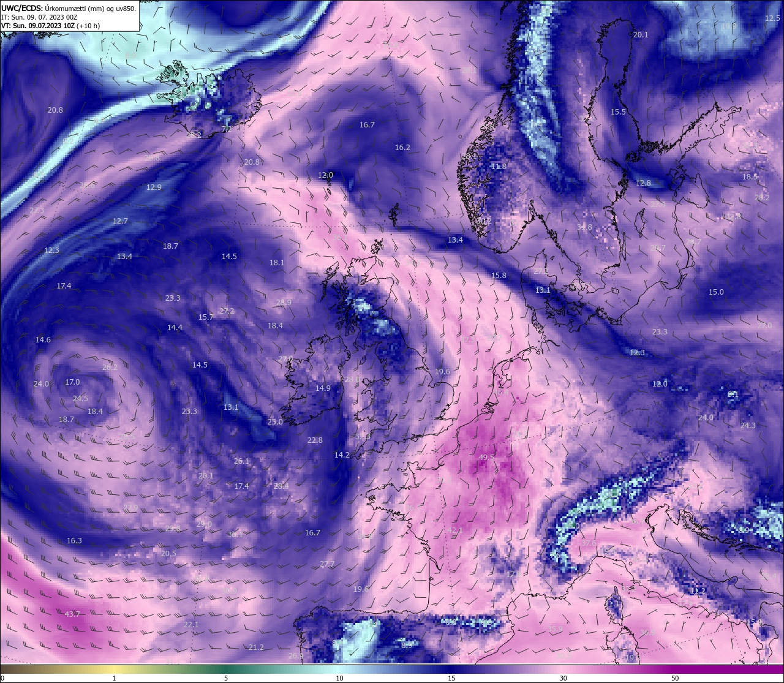
Task: Click the 22.8 value south of Ireland
Action: coord(315,440)
